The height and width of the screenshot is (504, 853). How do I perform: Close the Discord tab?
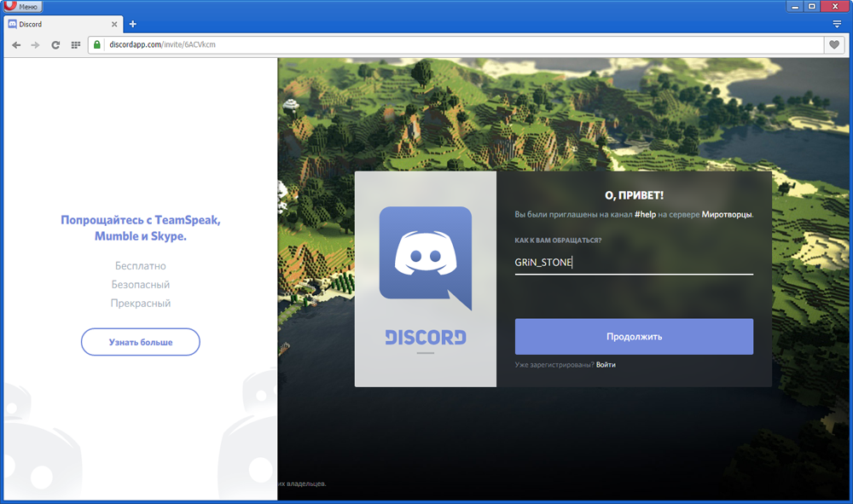click(114, 25)
